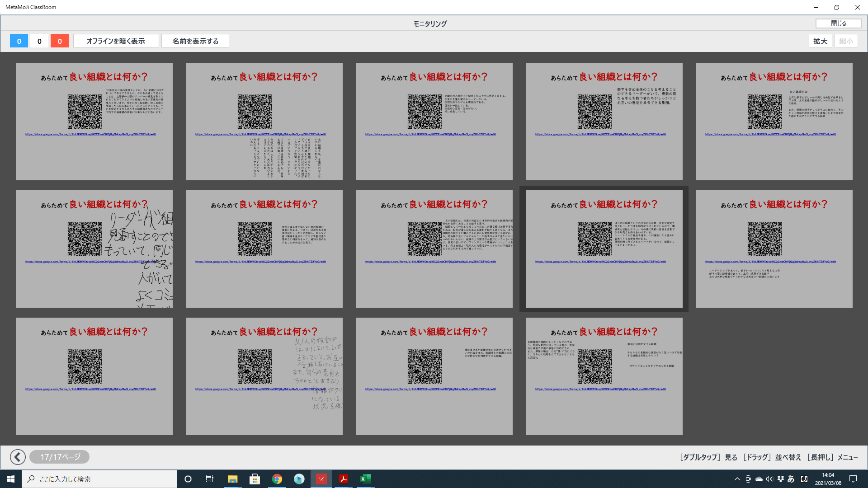Toggle オフラインを暗く表示 option
Image resolution: width=868 pixels, height=488 pixels.
click(x=116, y=41)
